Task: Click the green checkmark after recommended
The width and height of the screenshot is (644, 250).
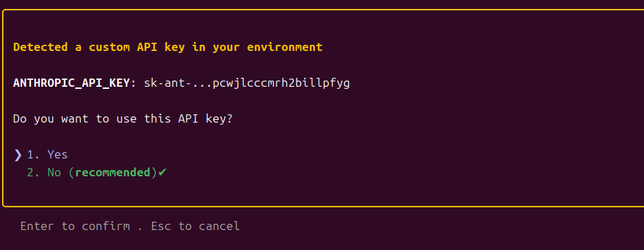Action: pyautogui.click(x=162, y=172)
